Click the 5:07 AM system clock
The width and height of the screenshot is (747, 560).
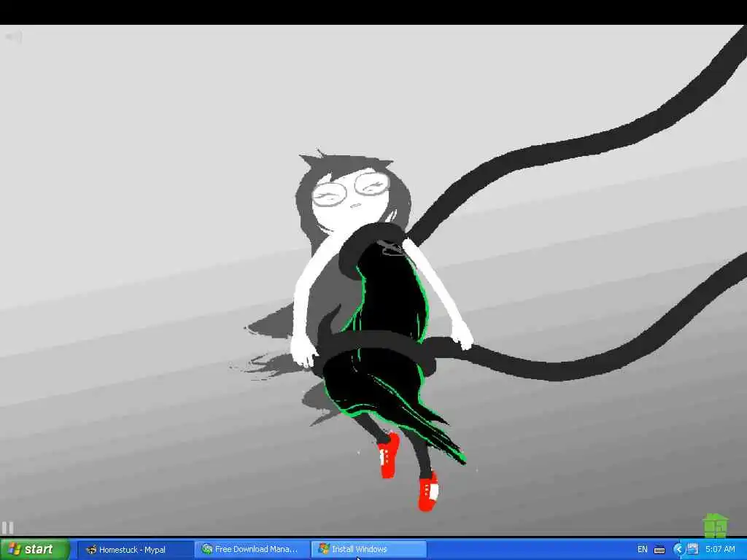click(x=720, y=550)
